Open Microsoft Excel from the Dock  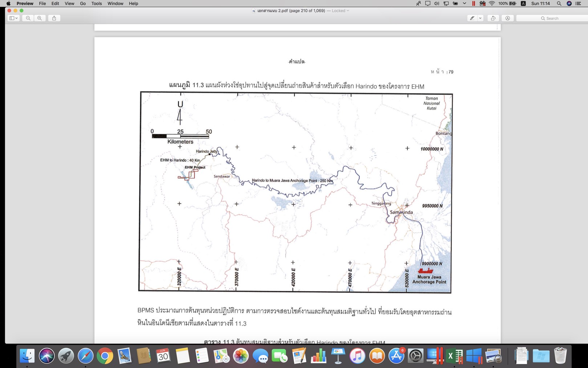[x=454, y=356]
